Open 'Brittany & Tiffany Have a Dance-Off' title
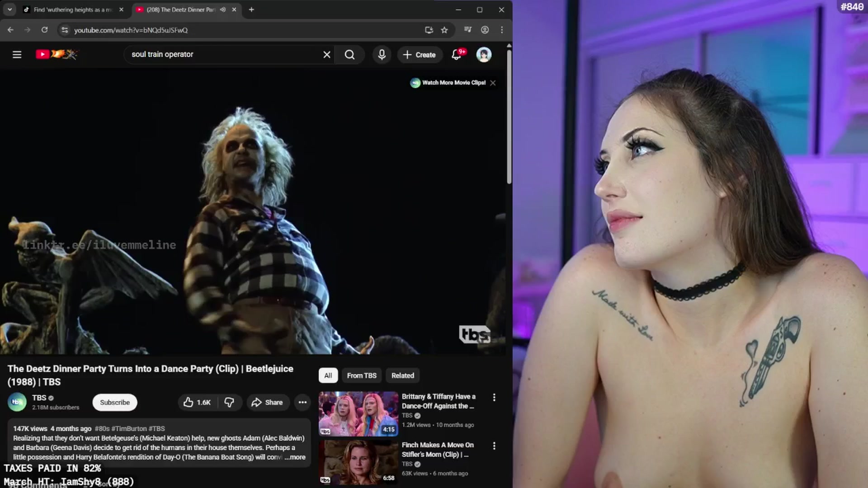Viewport: 868px width, 488px height. (439, 401)
